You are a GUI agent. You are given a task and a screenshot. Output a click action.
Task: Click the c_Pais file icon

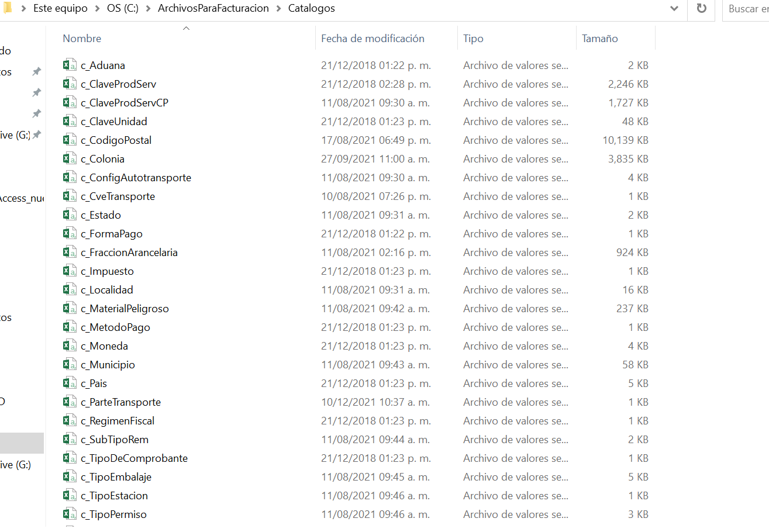tap(70, 383)
